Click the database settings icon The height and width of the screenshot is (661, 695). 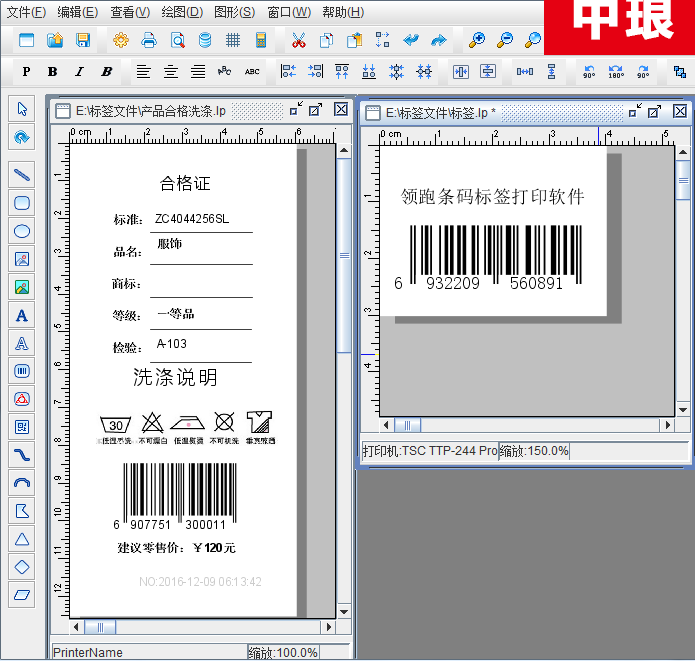205,40
